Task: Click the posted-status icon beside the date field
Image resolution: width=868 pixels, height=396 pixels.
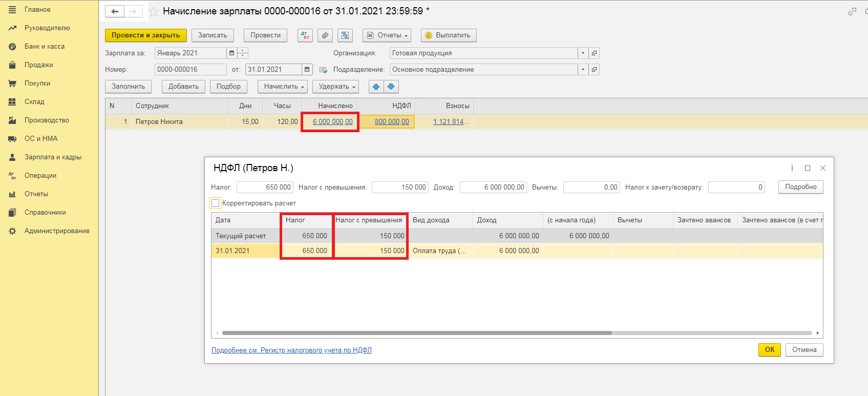Action: [323, 70]
